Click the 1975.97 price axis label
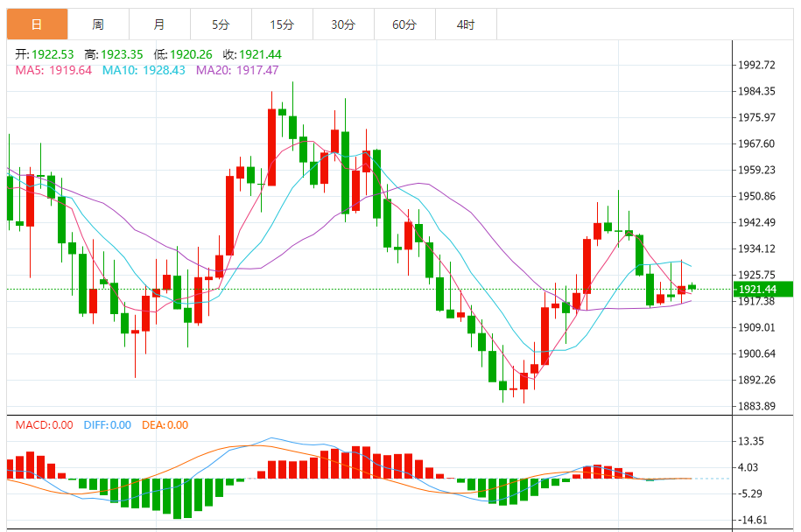This screenshot has height=532, width=801. point(756,117)
